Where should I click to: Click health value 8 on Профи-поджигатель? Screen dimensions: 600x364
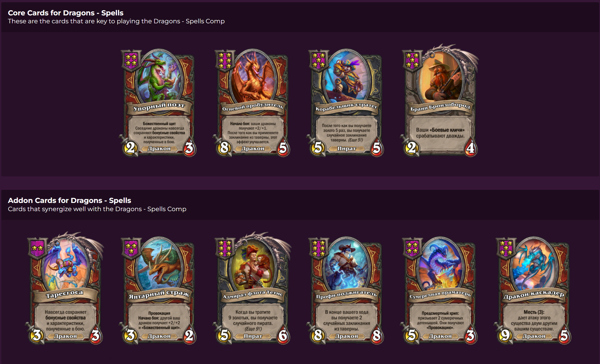tap(377, 336)
